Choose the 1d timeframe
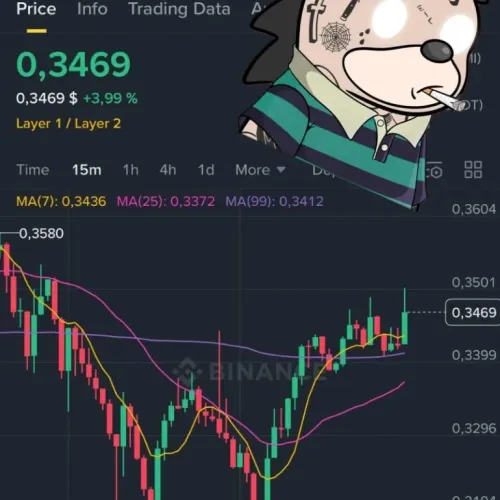Screen dimensions: 500x500 tap(206, 170)
